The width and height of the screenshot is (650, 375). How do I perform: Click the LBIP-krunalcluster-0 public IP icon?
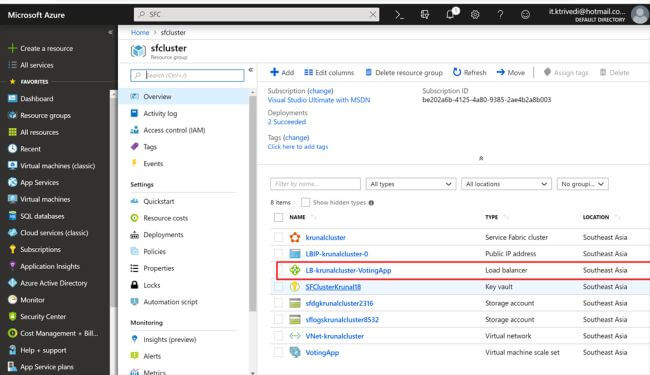(x=295, y=254)
